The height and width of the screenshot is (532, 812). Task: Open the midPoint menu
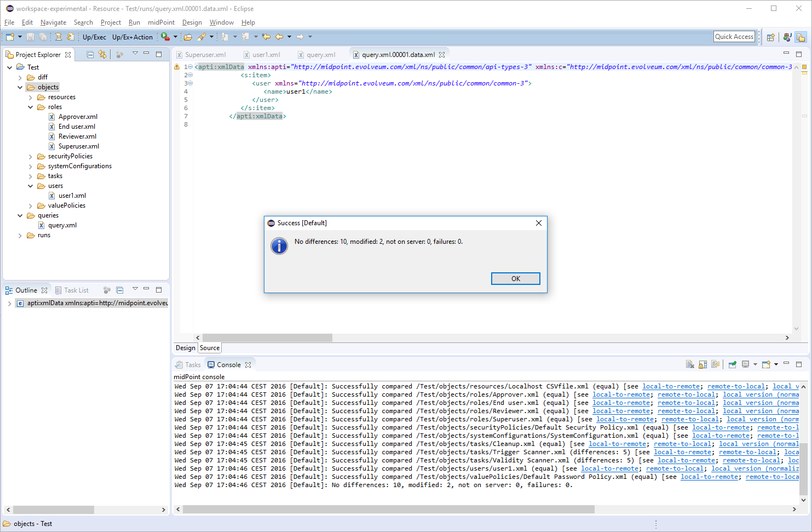click(161, 22)
